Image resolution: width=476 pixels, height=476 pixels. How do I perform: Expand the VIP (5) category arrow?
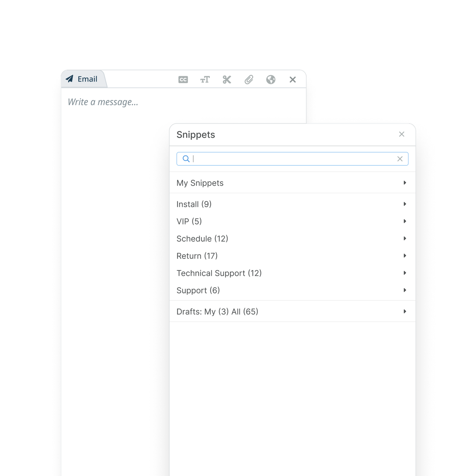click(x=405, y=221)
